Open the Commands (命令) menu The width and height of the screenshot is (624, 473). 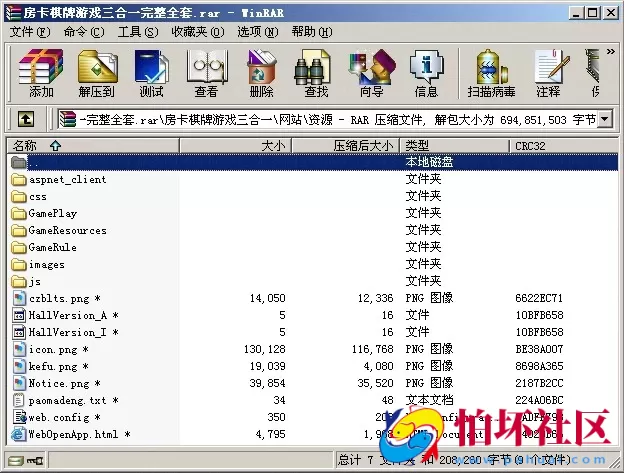tap(84, 32)
